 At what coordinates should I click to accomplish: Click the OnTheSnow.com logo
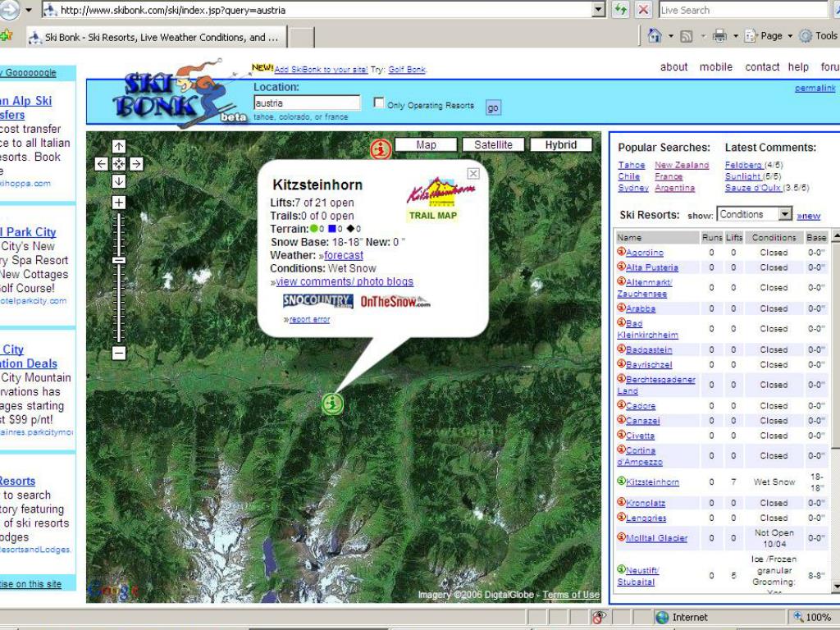[x=395, y=302]
